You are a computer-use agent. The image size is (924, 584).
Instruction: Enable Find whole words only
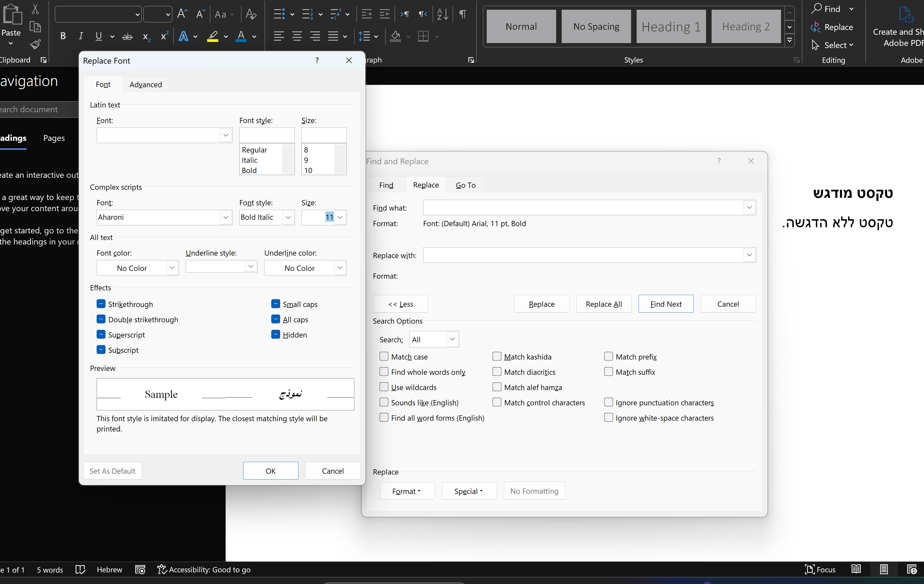point(384,372)
